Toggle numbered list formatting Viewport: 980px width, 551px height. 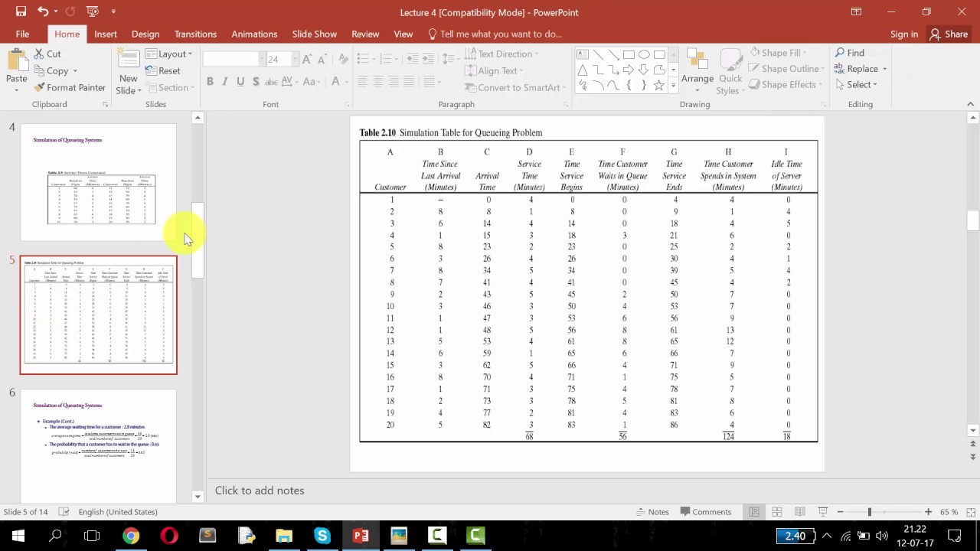[387, 59]
